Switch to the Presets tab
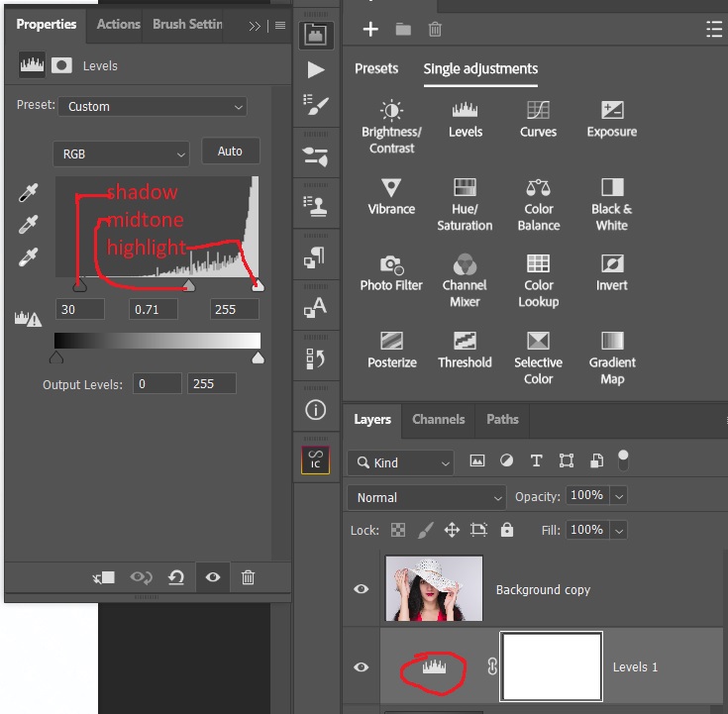728x714 pixels. pos(376,68)
